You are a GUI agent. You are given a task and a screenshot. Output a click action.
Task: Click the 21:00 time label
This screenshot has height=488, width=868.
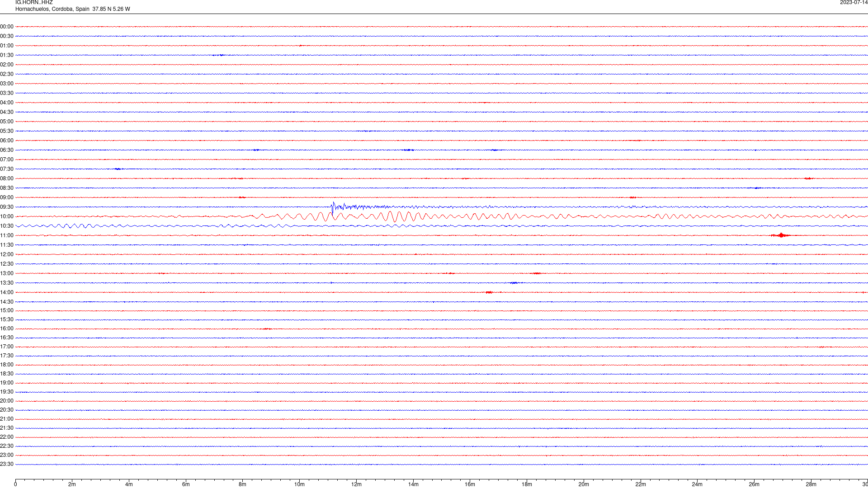click(x=7, y=419)
